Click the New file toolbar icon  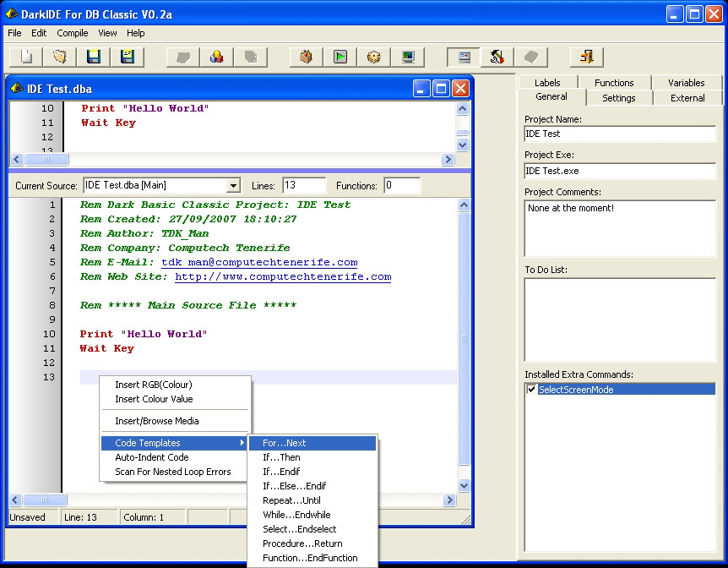tap(26, 57)
